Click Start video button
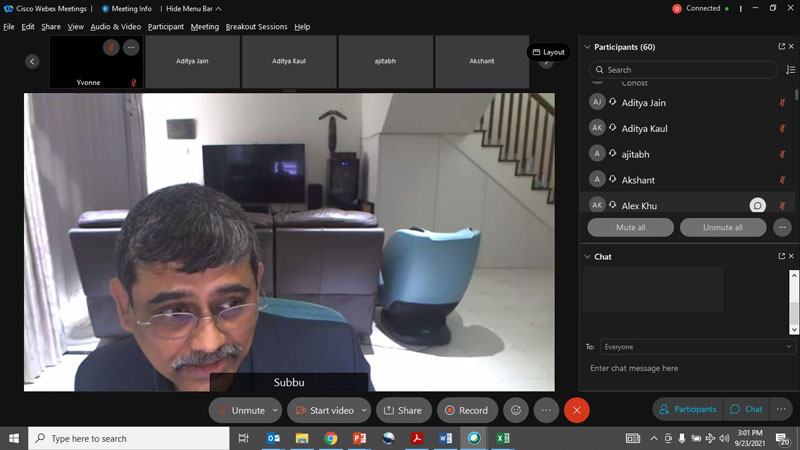800x450 pixels. [324, 410]
